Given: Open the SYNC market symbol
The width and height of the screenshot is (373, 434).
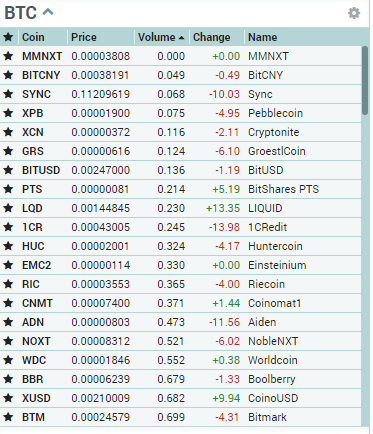Looking at the screenshot, I should (36, 94).
